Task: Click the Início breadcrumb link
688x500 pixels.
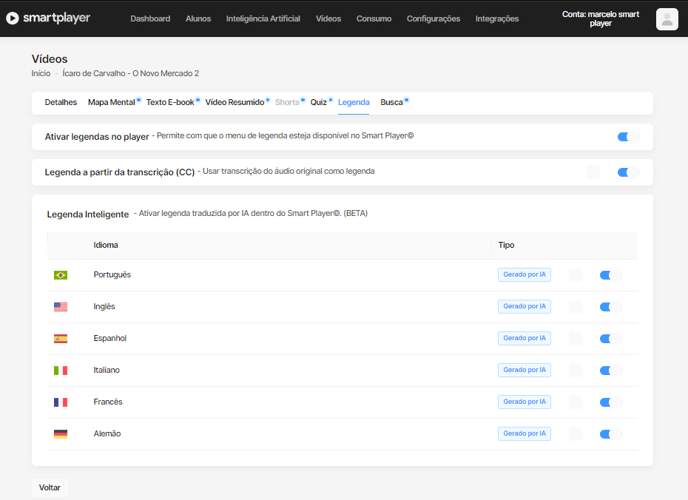Action: click(41, 73)
